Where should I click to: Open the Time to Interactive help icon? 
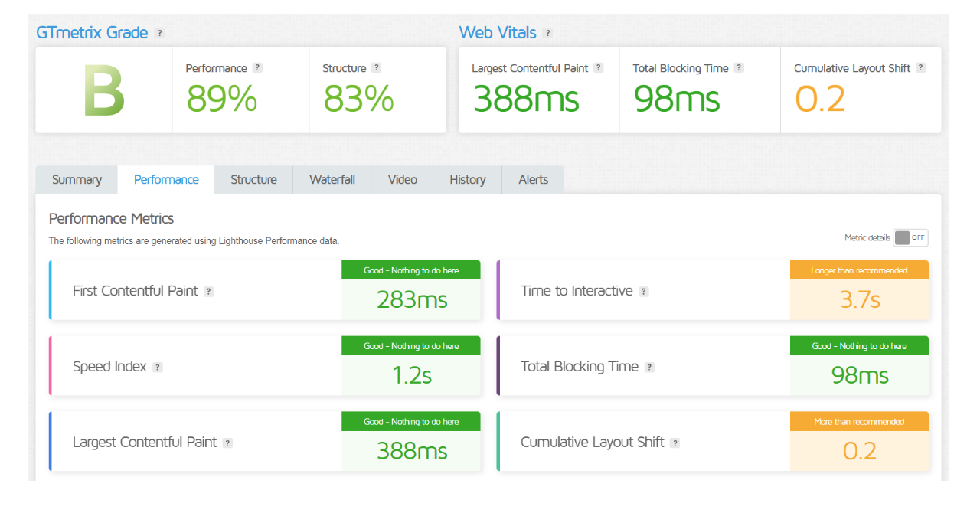[644, 292]
